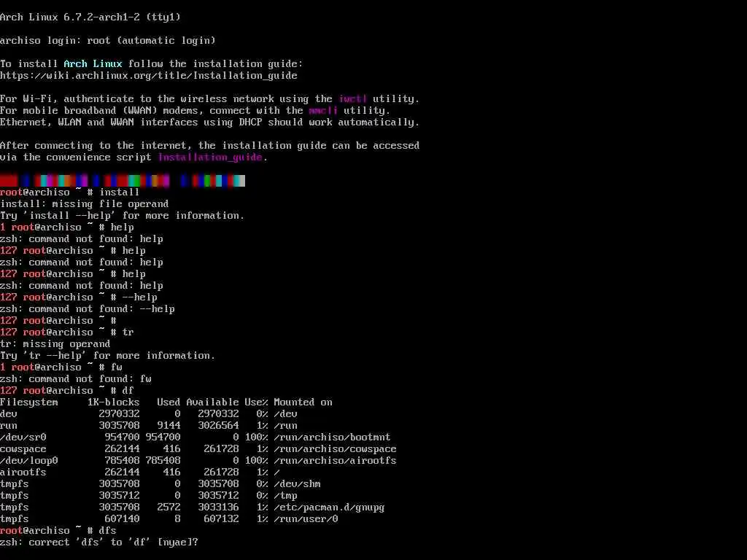This screenshot has height=560, width=747.
Task: Click 'zsh: command not found: fw'
Action: (76, 378)
